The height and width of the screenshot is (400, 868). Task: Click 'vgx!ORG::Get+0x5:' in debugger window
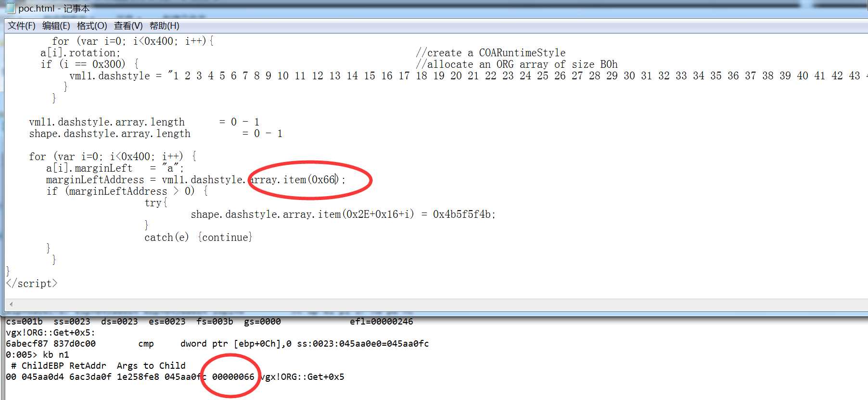[x=51, y=333]
